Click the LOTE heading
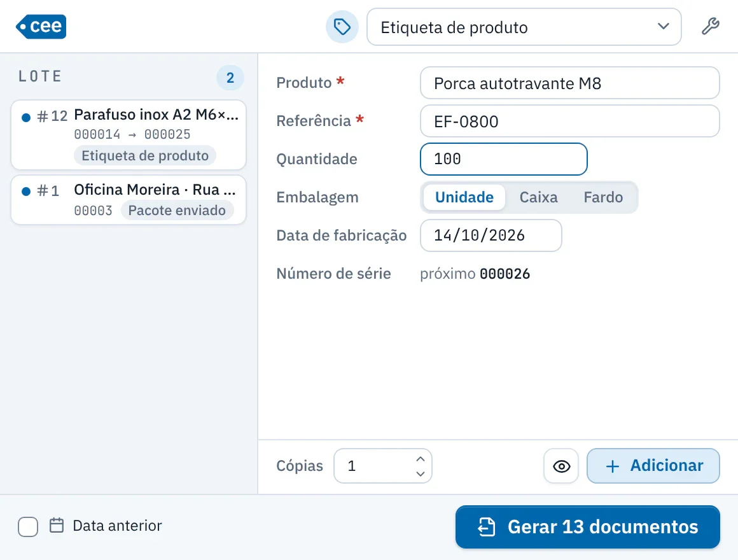Image resolution: width=738 pixels, height=560 pixels. pos(41,76)
